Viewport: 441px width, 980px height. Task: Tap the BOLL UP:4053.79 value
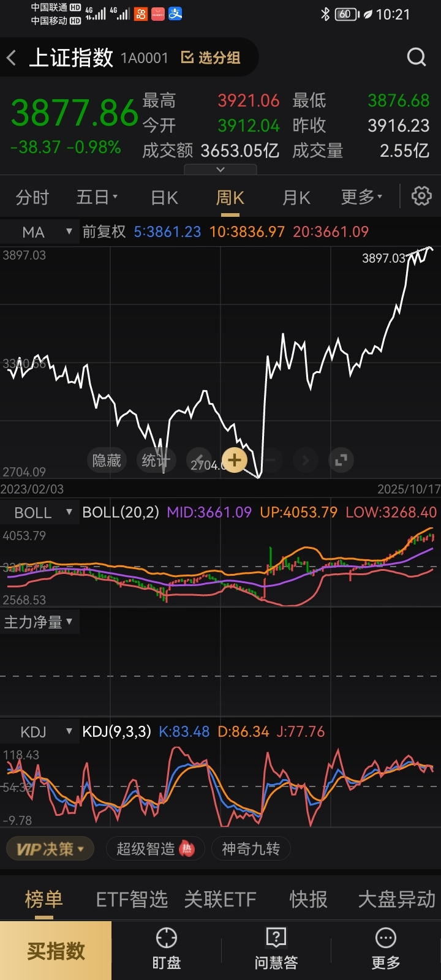(299, 512)
